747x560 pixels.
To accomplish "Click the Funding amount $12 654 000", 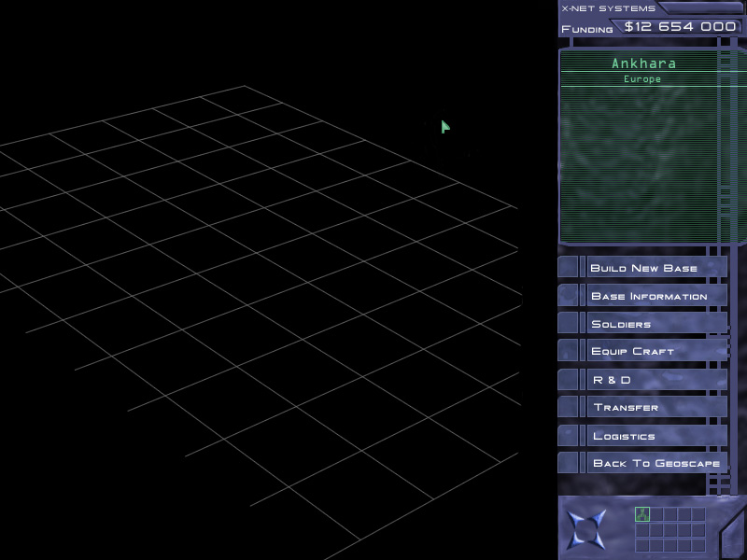I will coord(681,27).
